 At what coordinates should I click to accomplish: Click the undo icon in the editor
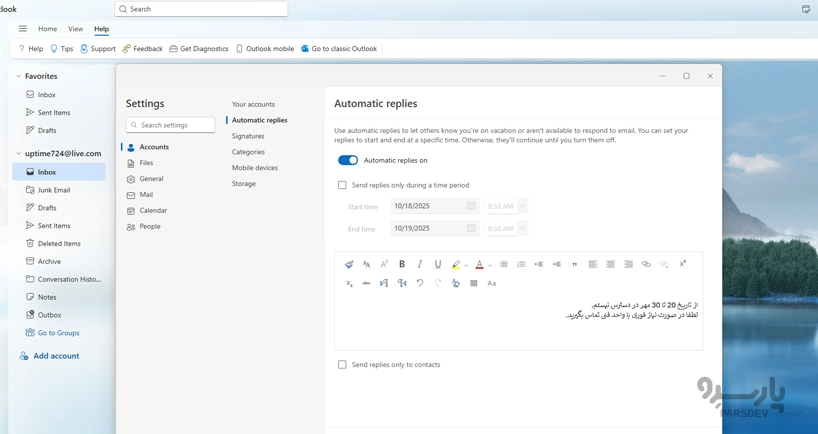pyautogui.click(x=420, y=283)
